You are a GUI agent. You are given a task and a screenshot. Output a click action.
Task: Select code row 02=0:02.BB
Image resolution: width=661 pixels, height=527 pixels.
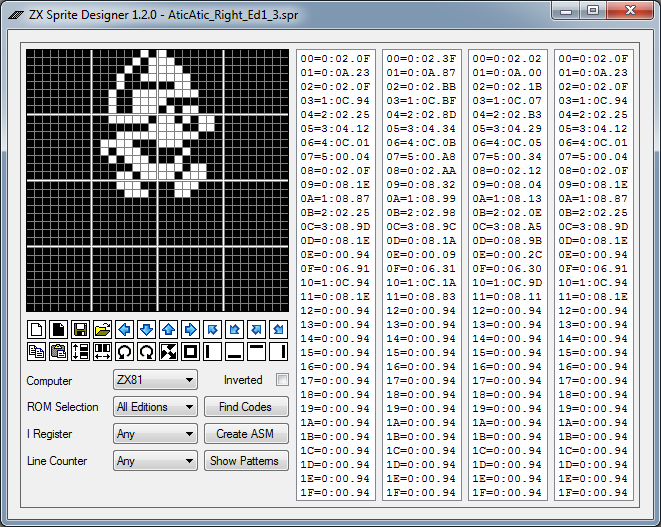421,86
